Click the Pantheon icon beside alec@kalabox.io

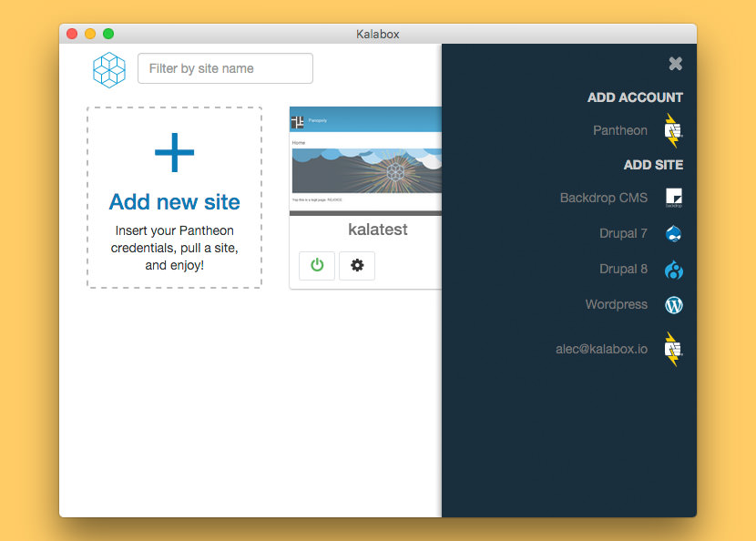(x=673, y=349)
